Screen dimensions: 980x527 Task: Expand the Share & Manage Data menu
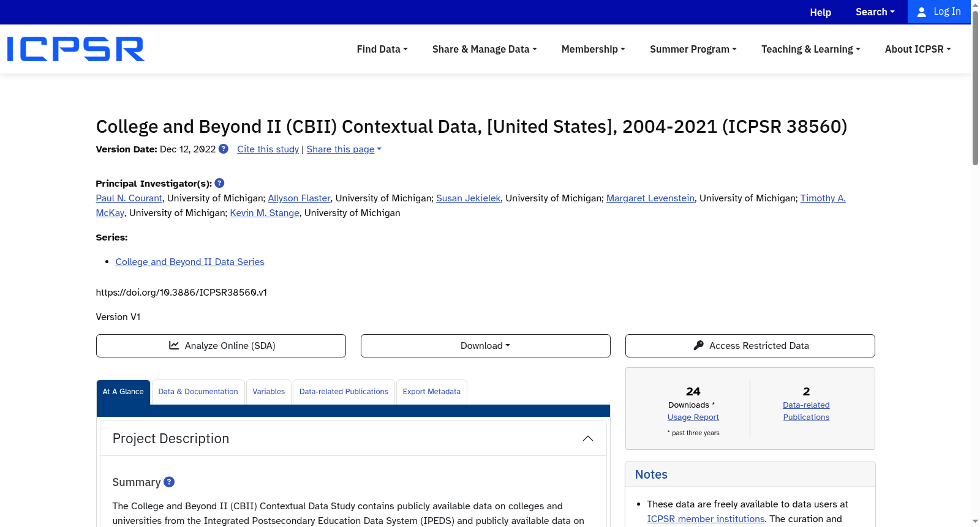tap(484, 49)
